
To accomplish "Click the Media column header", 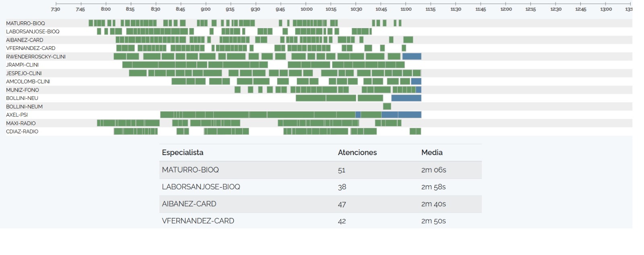I will 432,153.
